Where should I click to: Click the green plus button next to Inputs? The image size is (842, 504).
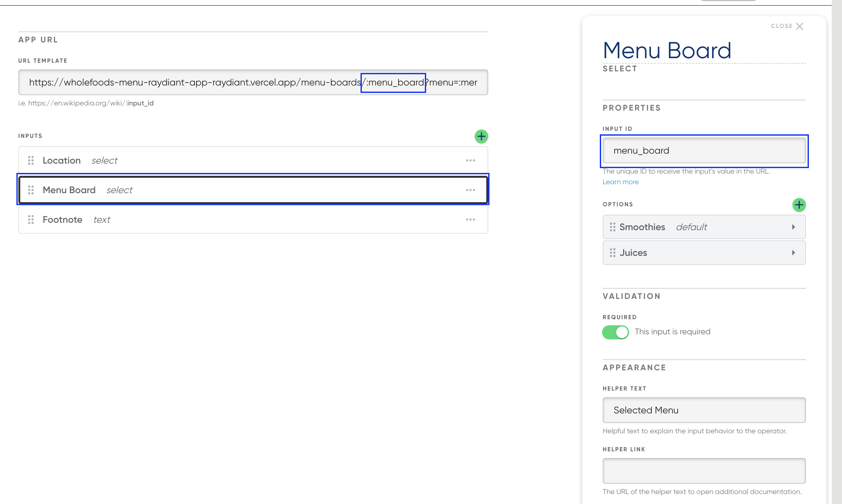pos(481,137)
